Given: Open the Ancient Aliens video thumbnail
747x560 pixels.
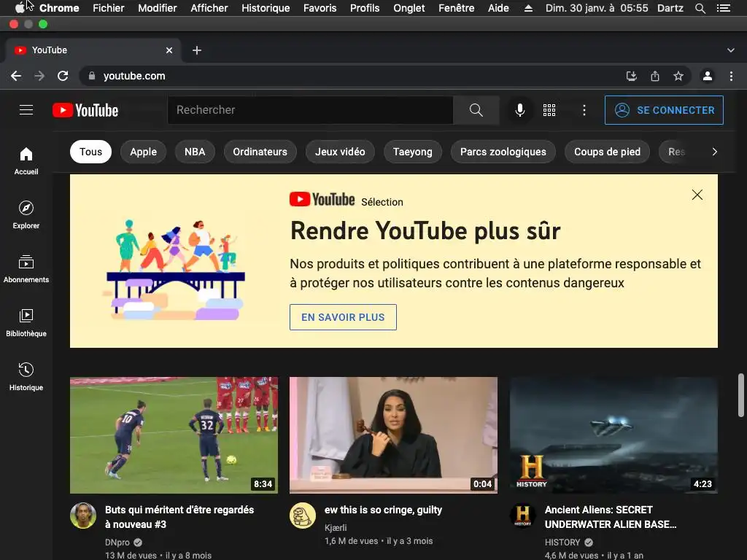Looking at the screenshot, I should [x=614, y=435].
